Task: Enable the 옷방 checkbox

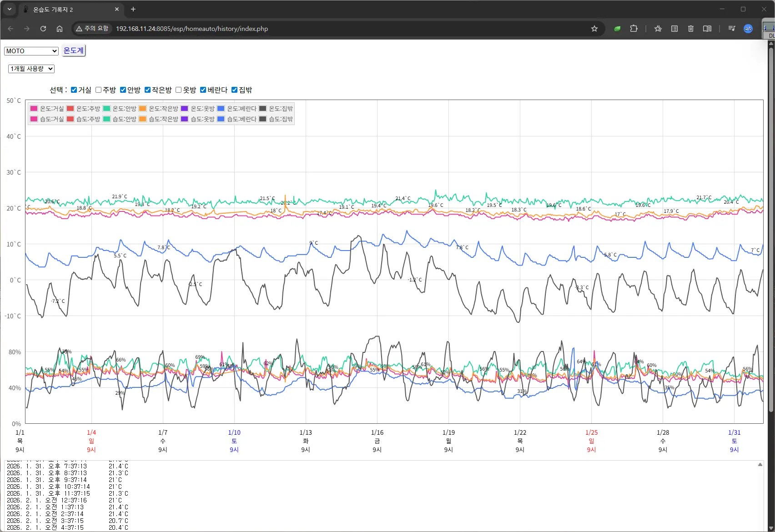Action: click(x=179, y=90)
